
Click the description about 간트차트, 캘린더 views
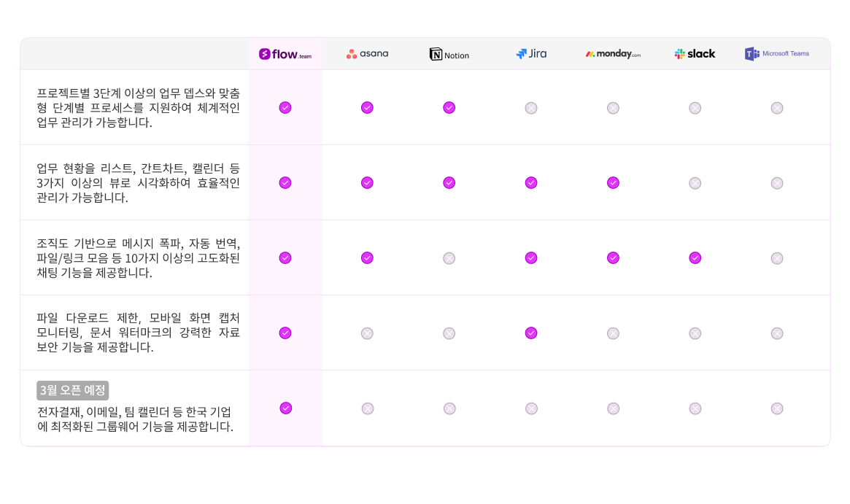[x=138, y=182]
